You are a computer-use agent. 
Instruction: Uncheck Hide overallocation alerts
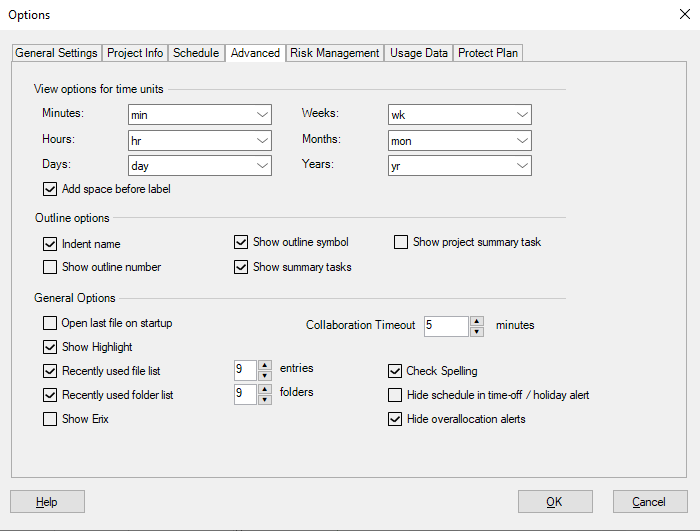click(x=395, y=419)
